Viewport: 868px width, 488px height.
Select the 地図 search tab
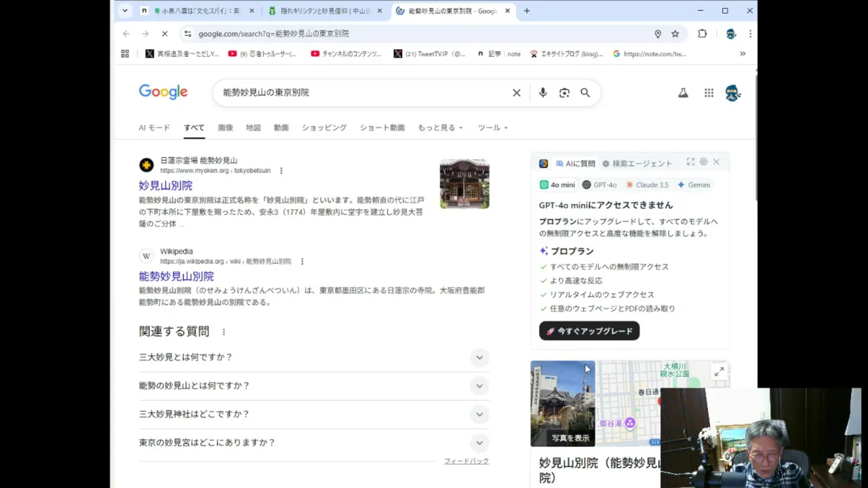(253, 127)
